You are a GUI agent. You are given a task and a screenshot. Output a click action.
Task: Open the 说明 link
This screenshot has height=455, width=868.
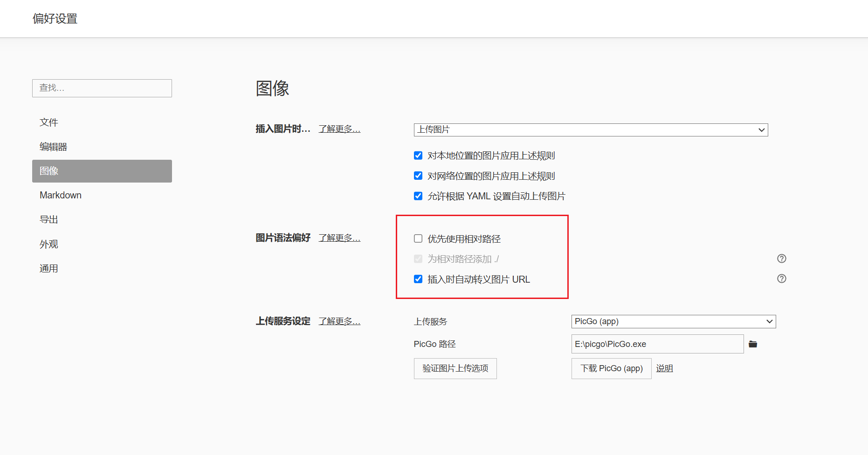coord(664,368)
